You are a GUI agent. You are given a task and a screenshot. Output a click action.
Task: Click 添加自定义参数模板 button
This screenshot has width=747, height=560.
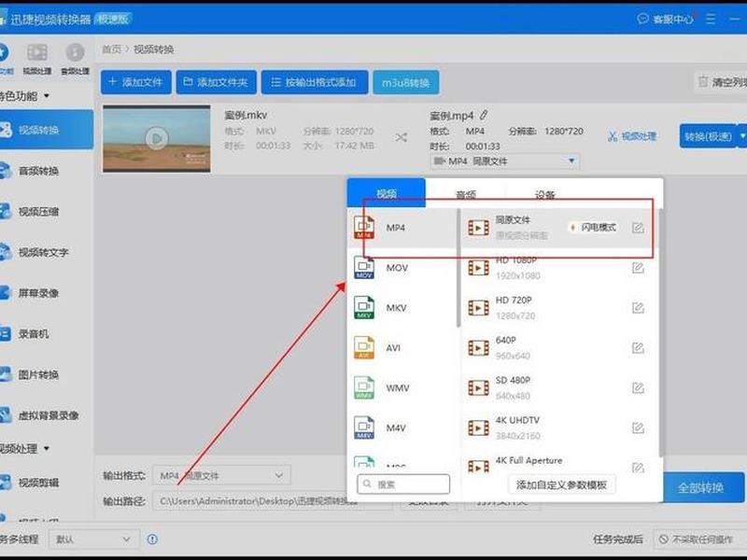point(561,484)
